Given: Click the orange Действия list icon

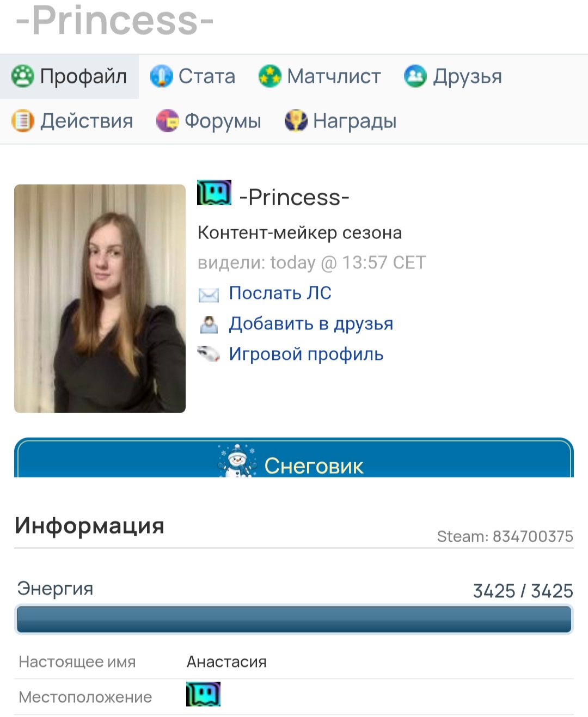Looking at the screenshot, I should 23,121.
